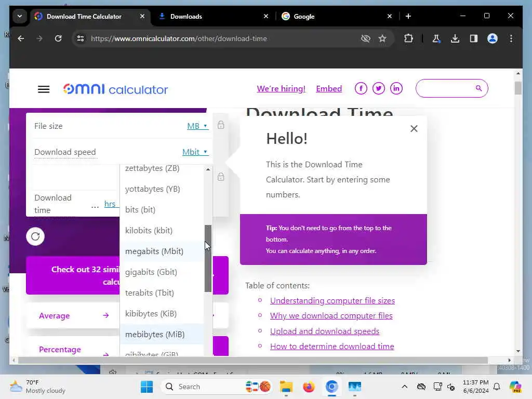Click the horizontal page scrollbar
Screen dimensions: 532x399
253,361
